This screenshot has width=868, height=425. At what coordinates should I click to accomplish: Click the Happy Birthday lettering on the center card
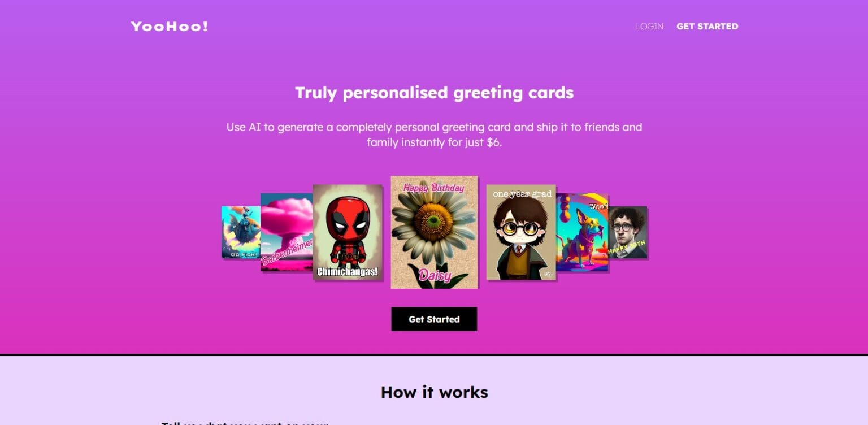433,188
